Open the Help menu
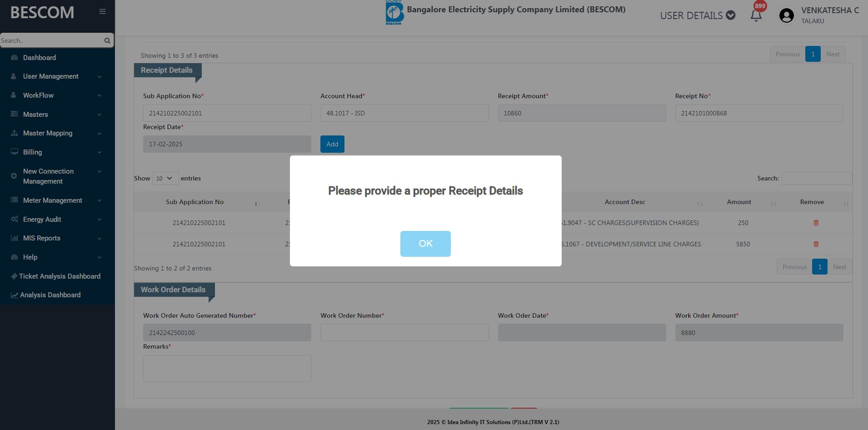868x430 pixels. click(30, 257)
